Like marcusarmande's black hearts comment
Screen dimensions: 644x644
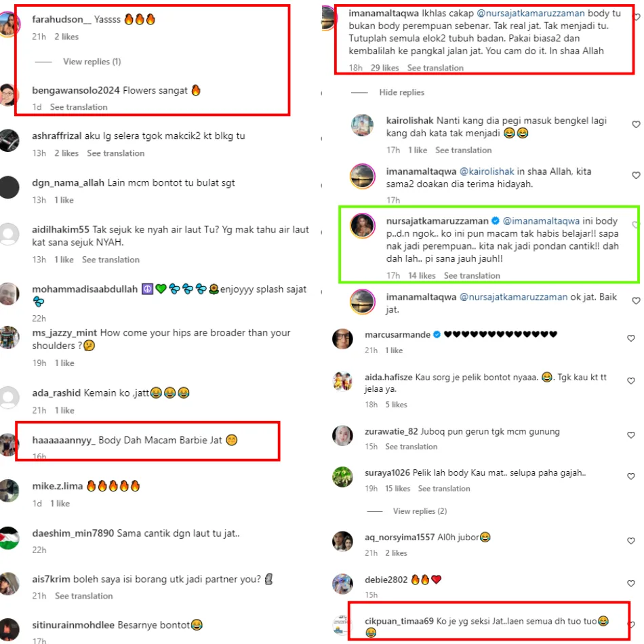pos(631,338)
